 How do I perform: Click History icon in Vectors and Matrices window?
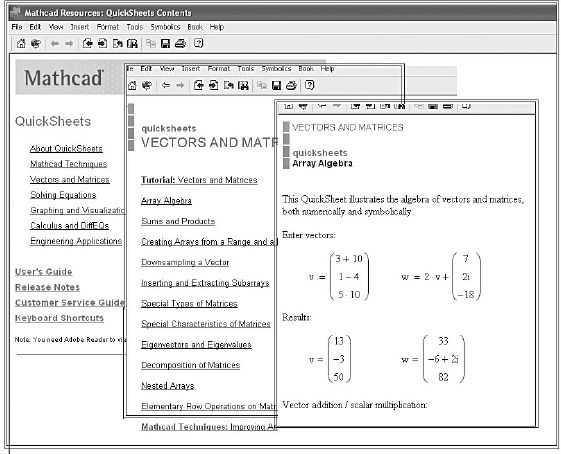[229, 86]
